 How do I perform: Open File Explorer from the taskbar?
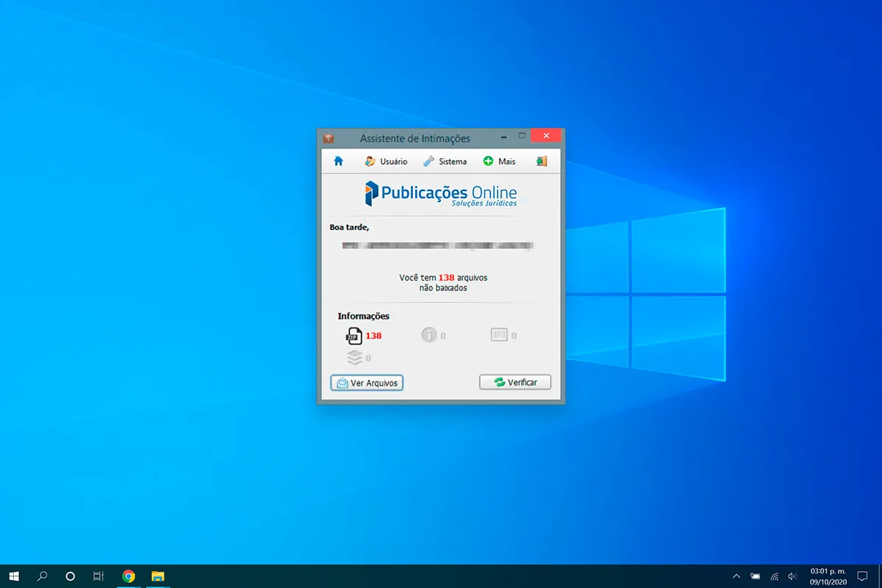click(157, 576)
